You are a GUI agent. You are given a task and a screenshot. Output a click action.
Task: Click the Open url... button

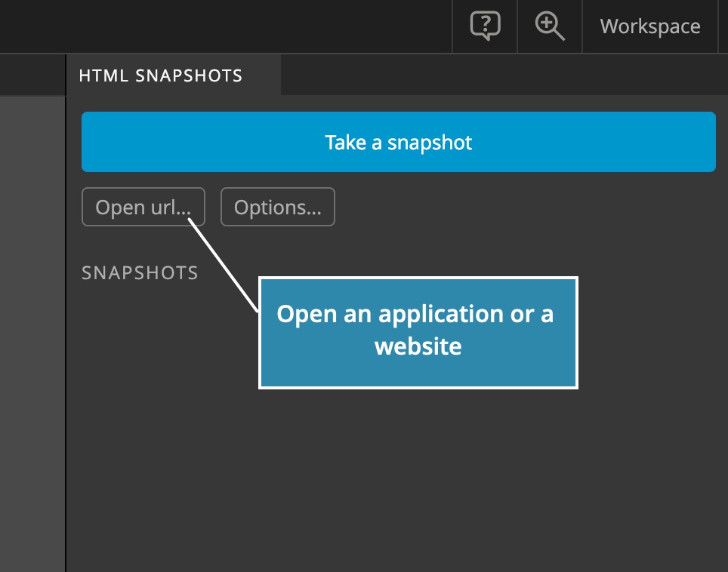[x=143, y=207]
